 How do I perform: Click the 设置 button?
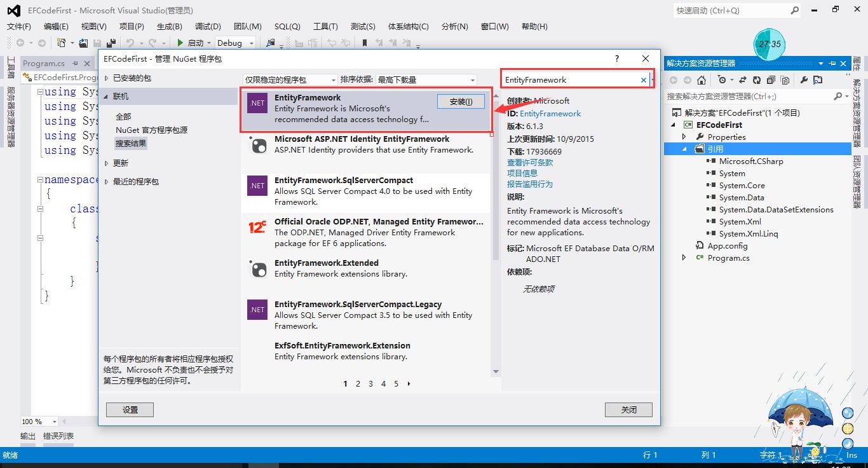pyautogui.click(x=130, y=410)
